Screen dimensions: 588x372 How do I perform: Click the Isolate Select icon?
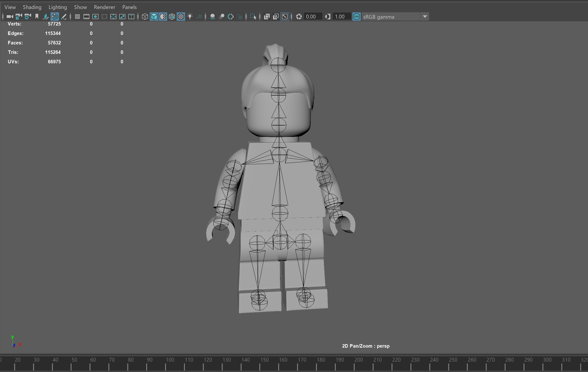253,17
